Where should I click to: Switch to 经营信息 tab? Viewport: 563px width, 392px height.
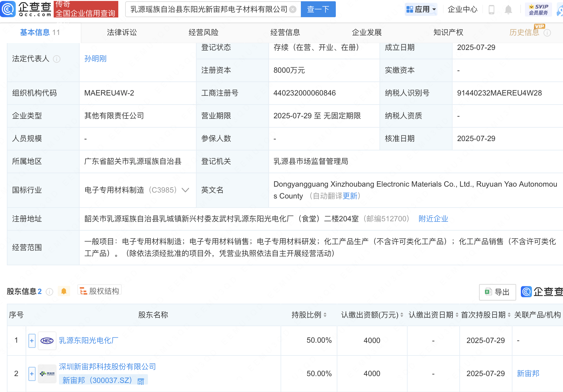tap(285, 32)
